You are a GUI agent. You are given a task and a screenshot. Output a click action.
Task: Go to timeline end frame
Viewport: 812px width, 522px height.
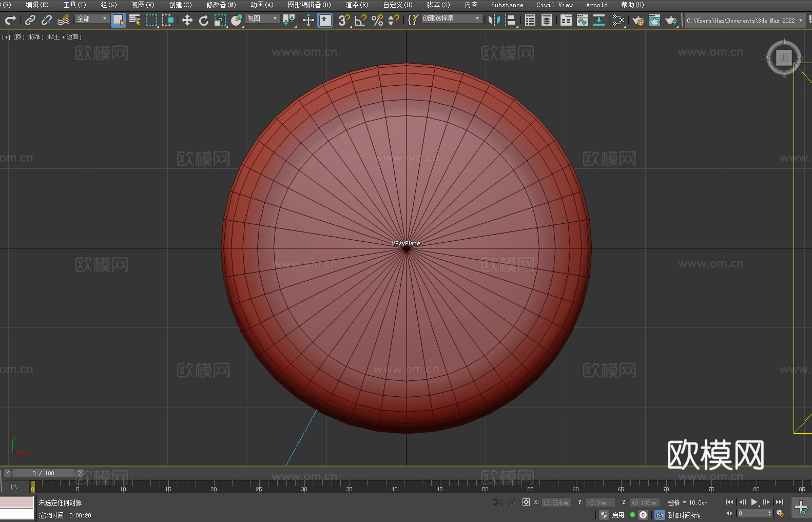coord(779,502)
